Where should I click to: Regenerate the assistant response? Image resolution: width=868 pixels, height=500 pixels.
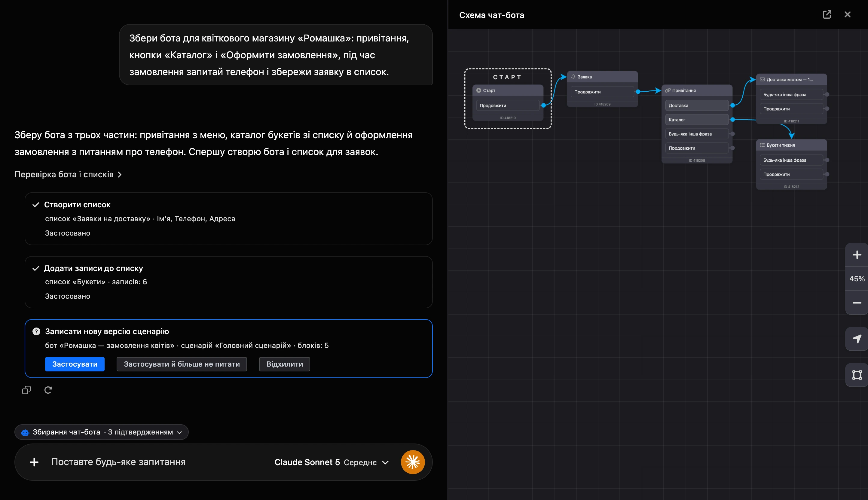(48, 390)
